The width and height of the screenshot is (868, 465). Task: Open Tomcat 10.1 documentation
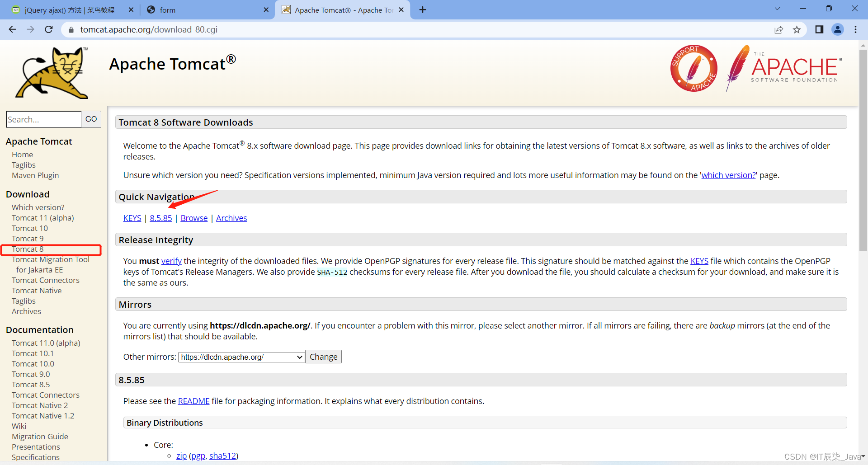coord(33,353)
